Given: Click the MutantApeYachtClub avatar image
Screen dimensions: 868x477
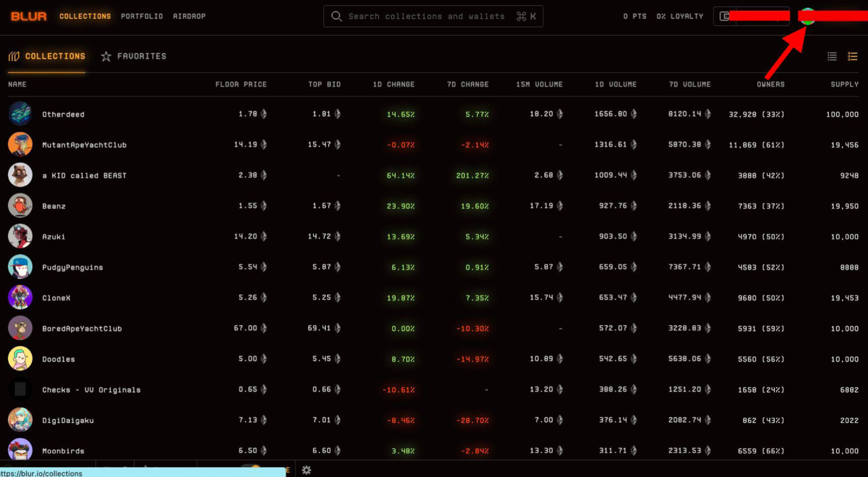Looking at the screenshot, I should tap(20, 144).
